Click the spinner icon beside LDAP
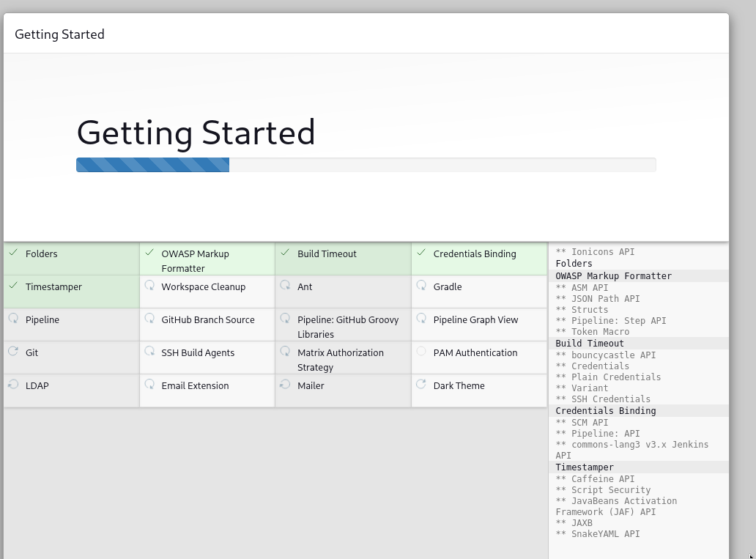The image size is (756, 559). (13, 385)
